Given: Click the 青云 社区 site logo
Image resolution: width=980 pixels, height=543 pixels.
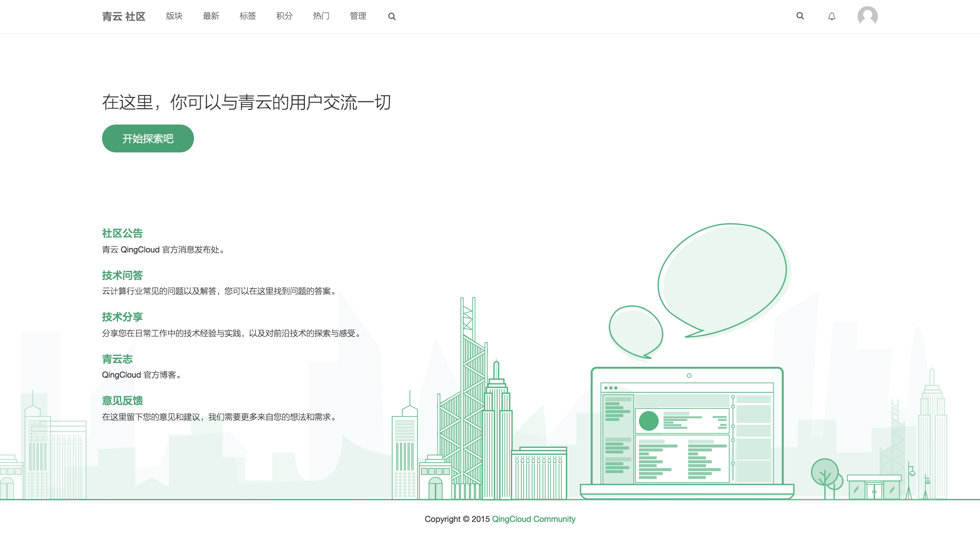Looking at the screenshot, I should (x=124, y=16).
